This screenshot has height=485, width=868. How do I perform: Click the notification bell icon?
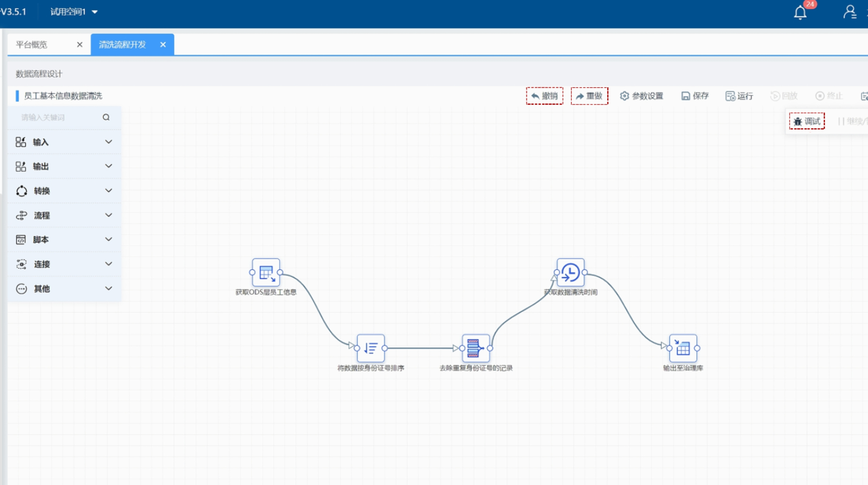(x=800, y=13)
